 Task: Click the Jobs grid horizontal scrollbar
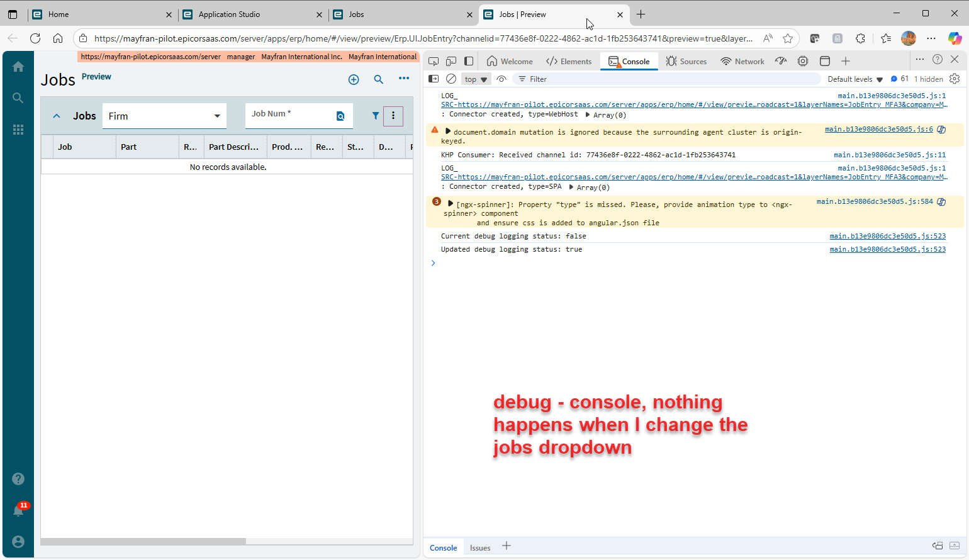pos(143,541)
